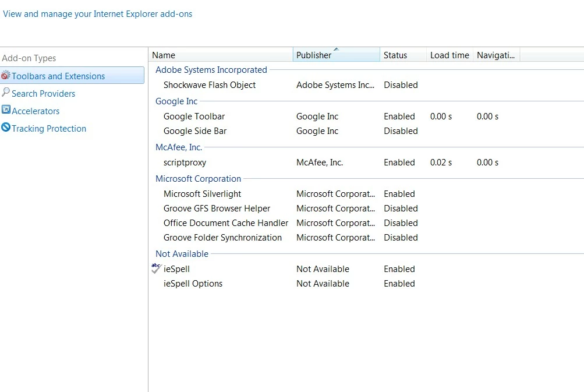Sort the list by Name column
584x392 pixels.
(x=221, y=55)
